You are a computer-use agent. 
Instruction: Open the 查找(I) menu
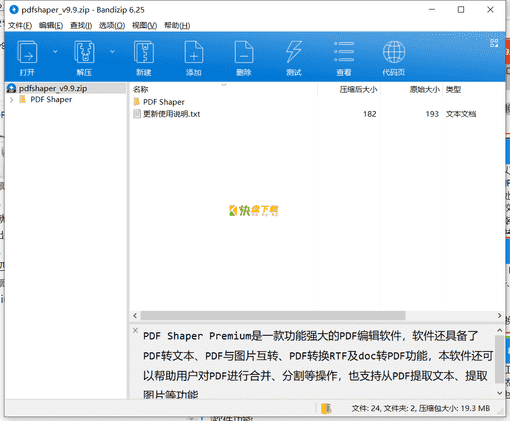(81, 26)
